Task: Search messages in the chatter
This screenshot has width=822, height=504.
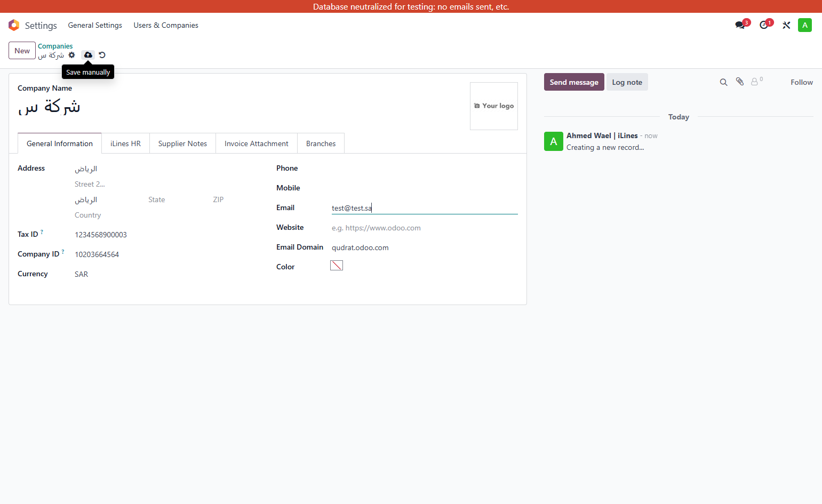Action: [x=724, y=82]
